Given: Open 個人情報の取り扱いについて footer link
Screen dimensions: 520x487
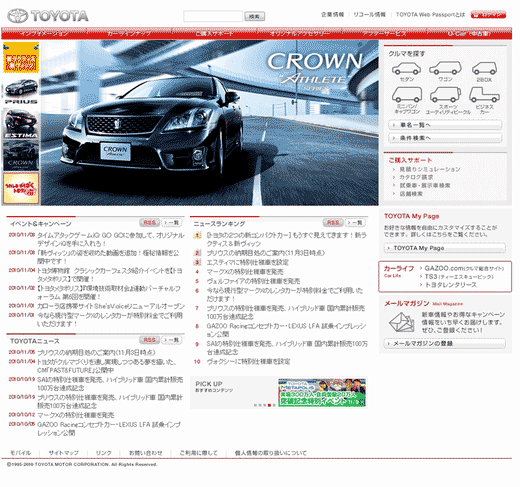Looking at the screenshot, I should [271, 453].
